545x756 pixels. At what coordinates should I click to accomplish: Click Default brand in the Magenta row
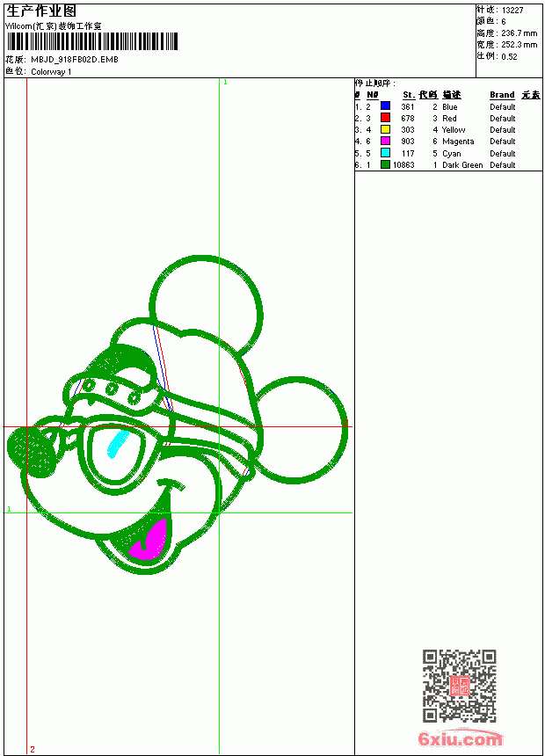(503, 142)
